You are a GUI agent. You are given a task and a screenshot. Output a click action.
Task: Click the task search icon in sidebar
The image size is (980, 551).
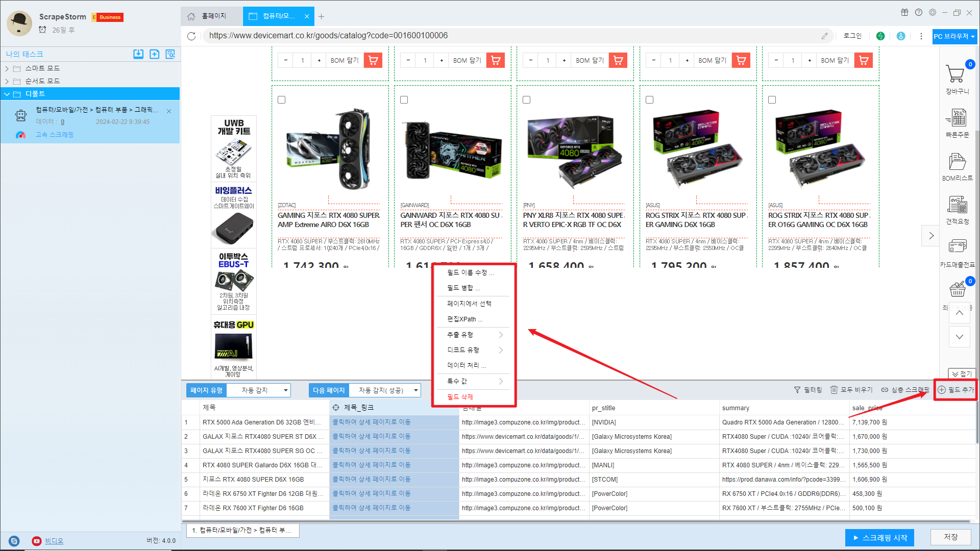[170, 54]
